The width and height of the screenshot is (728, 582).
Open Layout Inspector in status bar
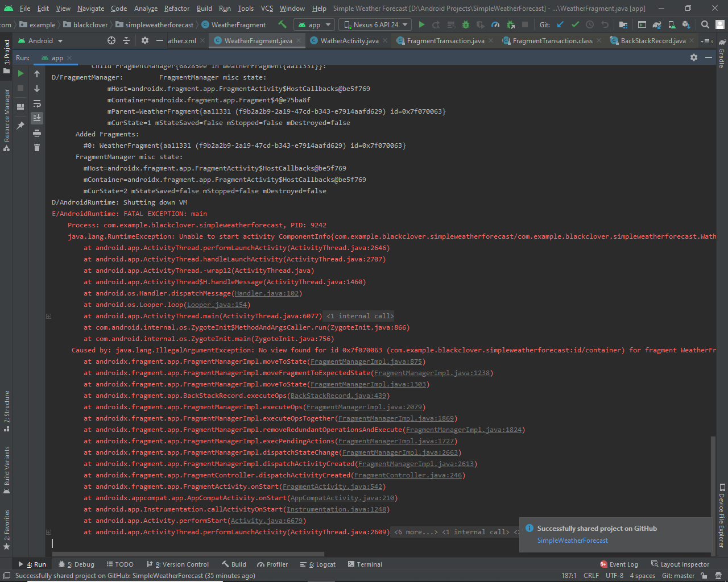coord(680,564)
